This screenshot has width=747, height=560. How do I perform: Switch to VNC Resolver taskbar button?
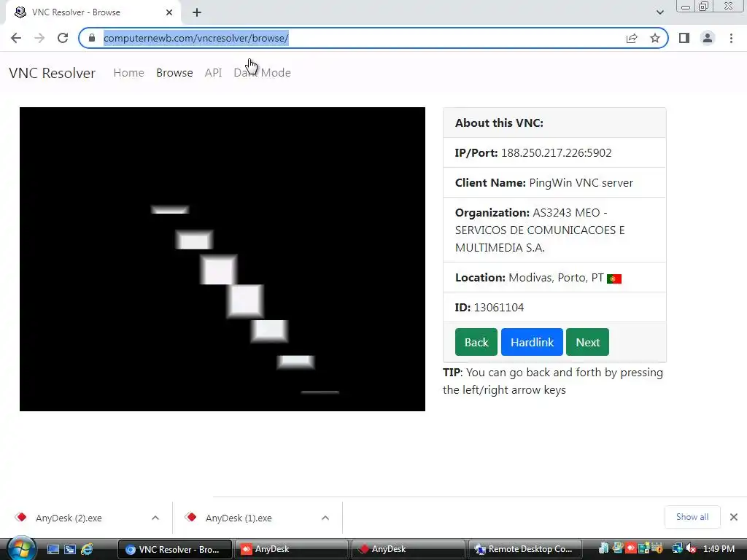[x=174, y=549]
